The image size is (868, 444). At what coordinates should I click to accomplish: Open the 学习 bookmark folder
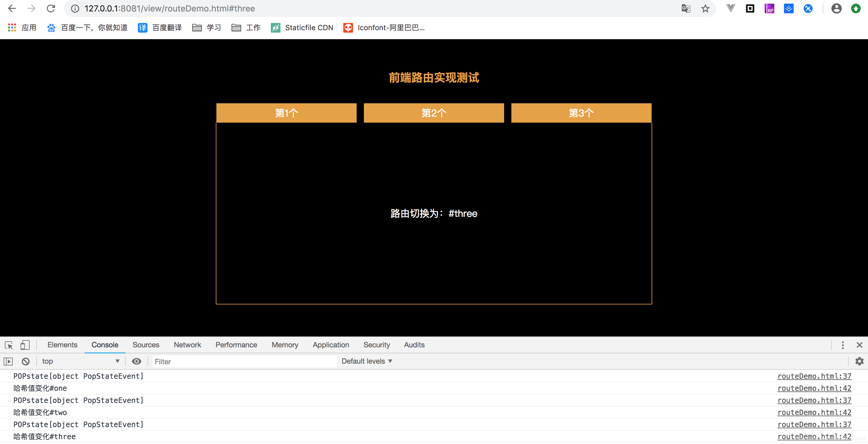tap(206, 27)
